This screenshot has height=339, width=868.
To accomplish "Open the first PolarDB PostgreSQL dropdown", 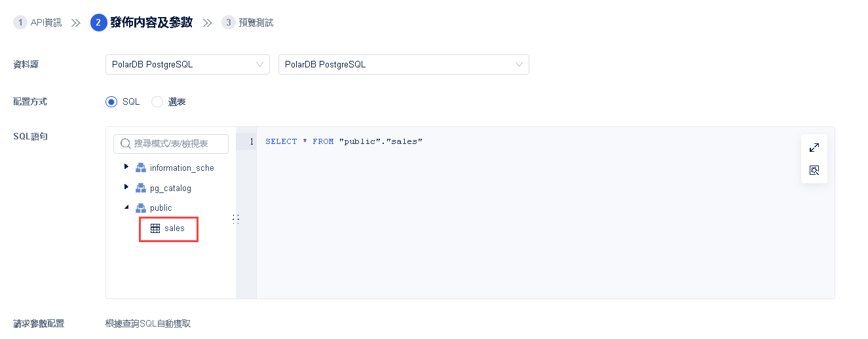I will point(187,65).
